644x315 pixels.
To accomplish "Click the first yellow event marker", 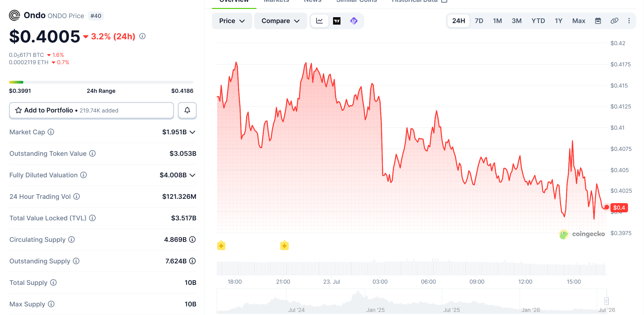I will click(x=221, y=246).
